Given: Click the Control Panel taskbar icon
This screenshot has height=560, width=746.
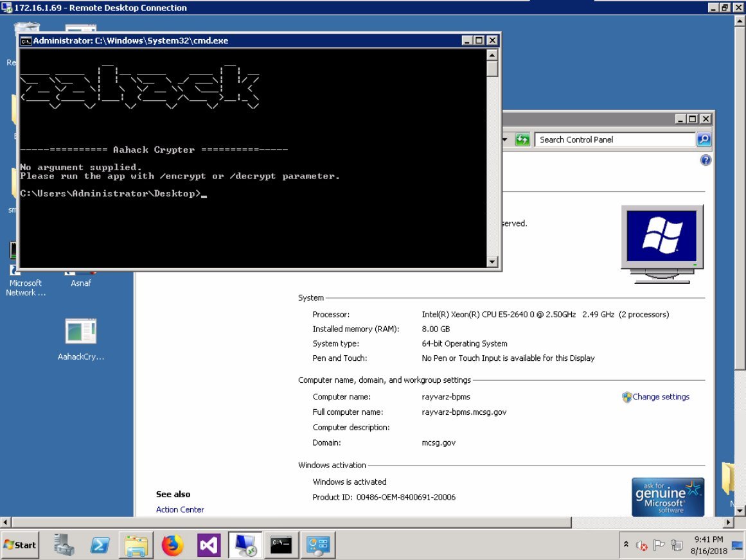Looking at the screenshot, I should click(x=318, y=545).
